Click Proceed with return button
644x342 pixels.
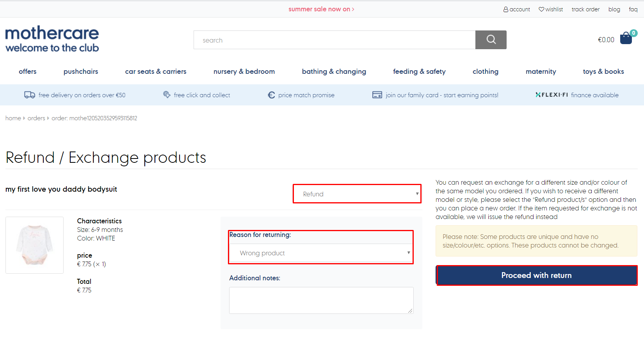pyautogui.click(x=537, y=275)
